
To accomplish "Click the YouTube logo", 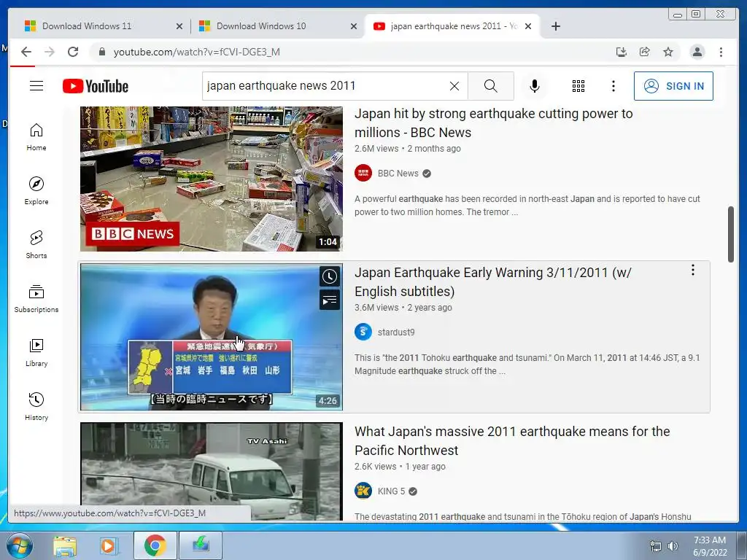I will click(96, 86).
